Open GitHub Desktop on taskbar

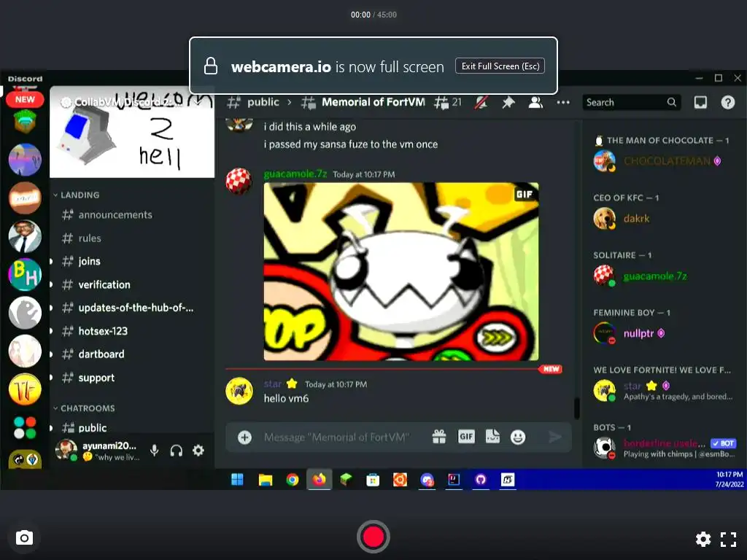[481, 480]
